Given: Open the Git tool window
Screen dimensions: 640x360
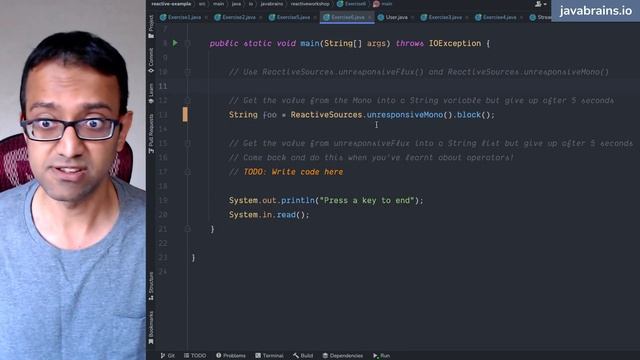Looking at the screenshot, I should 167,356.
